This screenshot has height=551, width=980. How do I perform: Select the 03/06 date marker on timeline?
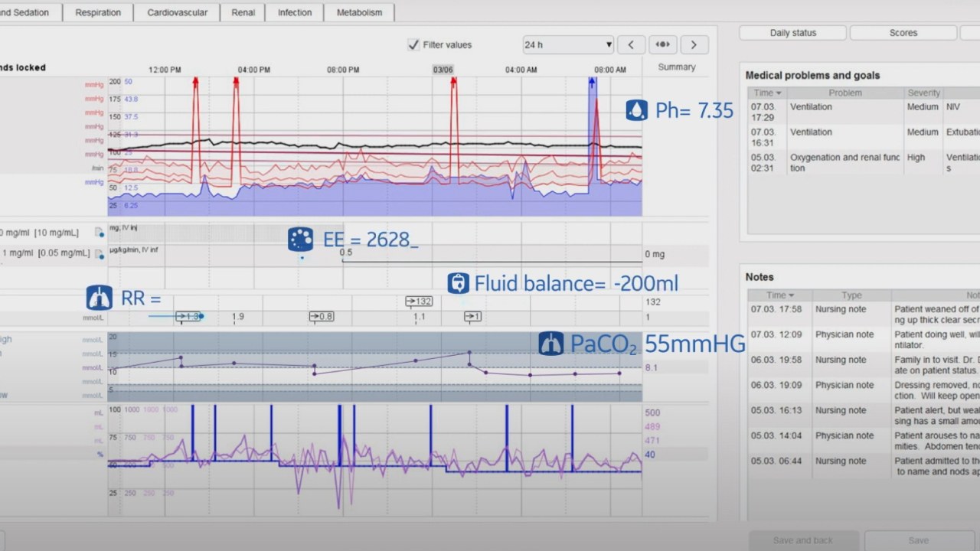(x=443, y=70)
